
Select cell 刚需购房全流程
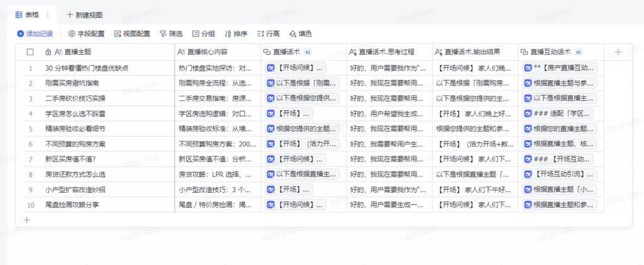pos(218,84)
